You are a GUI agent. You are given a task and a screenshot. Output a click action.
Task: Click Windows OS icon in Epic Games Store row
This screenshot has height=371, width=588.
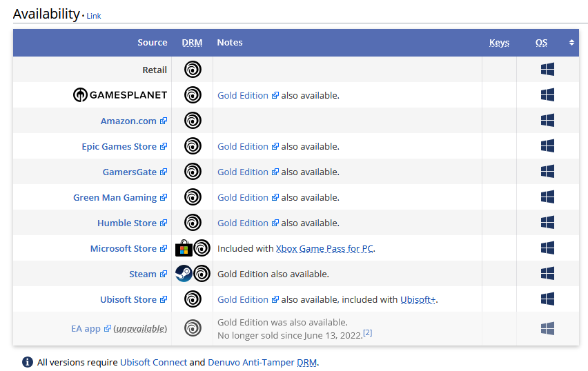[x=547, y=146]
